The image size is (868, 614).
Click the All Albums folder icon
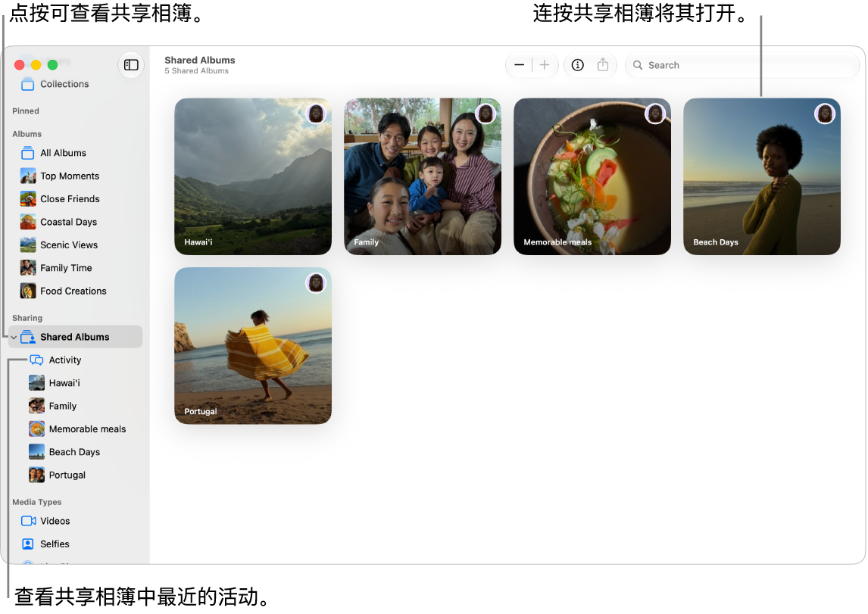[28, 153]
